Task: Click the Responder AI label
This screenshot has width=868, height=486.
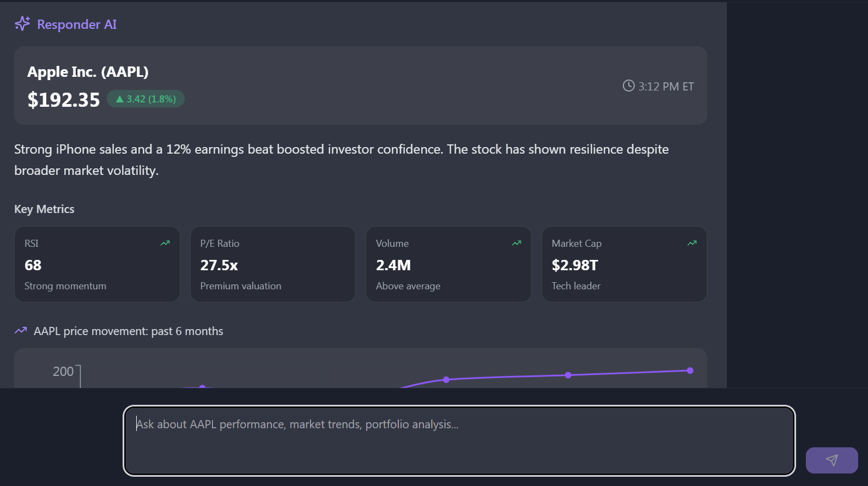Action: [77, 25]
